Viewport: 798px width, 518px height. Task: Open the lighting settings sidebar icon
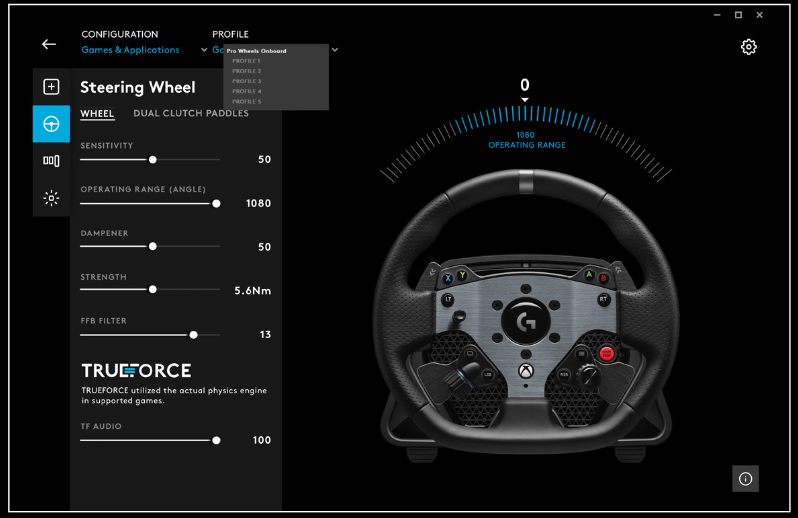(51, 198)
